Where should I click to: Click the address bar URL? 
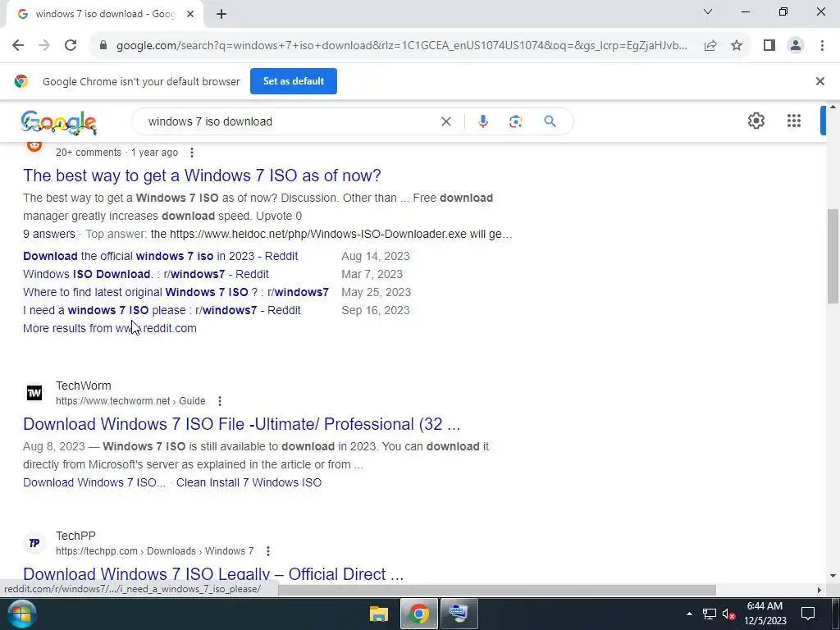(402, 46)
